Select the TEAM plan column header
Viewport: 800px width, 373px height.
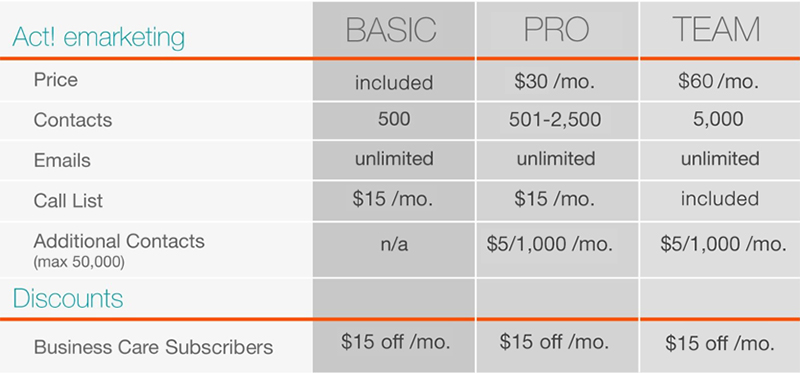click(716, 30)
